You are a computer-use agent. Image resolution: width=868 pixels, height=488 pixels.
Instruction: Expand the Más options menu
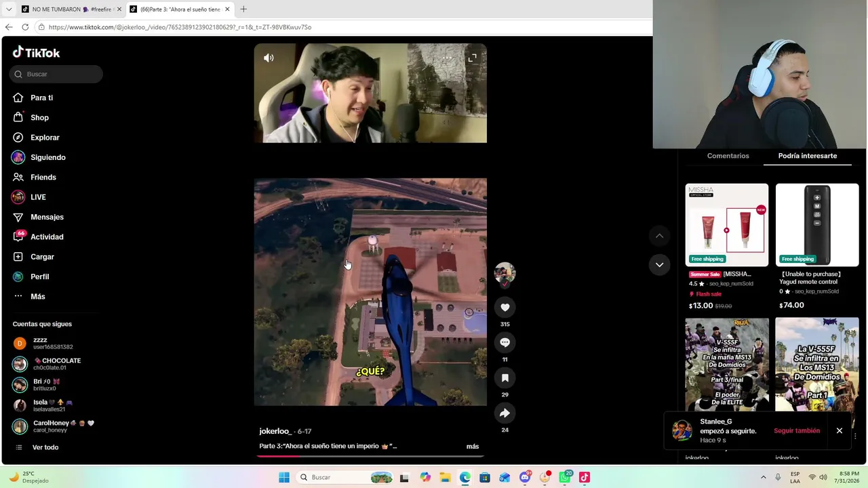pyautogui.click(x=37, y=296)
